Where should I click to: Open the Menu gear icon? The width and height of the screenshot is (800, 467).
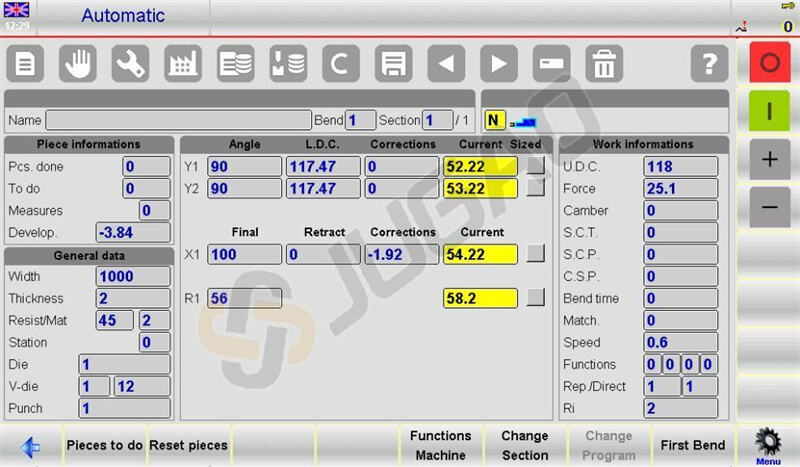click(x=768, y=445)
